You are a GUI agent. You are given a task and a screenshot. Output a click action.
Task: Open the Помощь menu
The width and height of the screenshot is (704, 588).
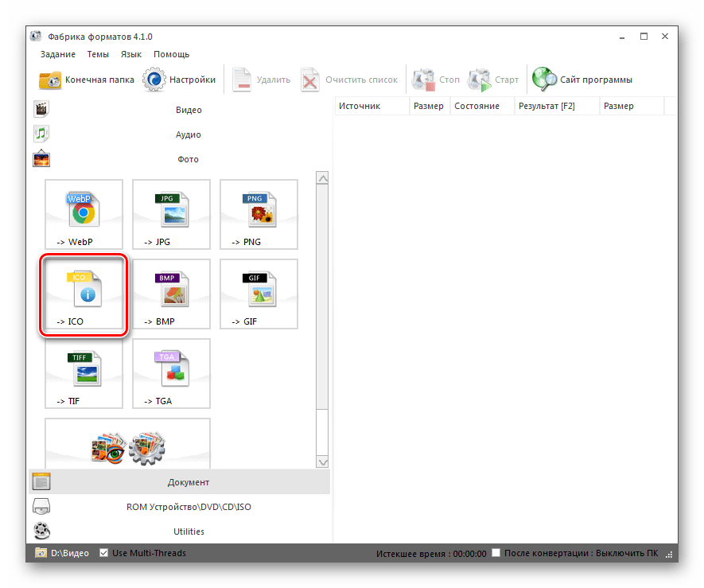(x=172, y=54)
